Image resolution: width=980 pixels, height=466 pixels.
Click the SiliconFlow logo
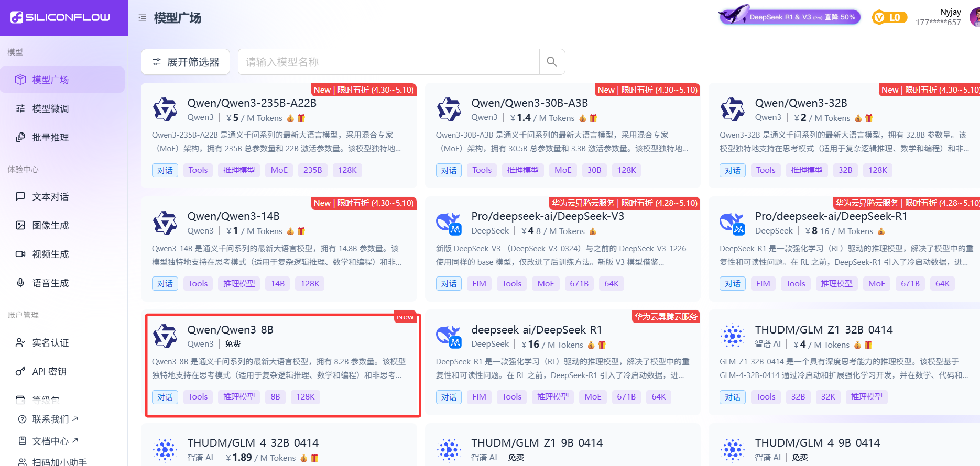(61, 17)
